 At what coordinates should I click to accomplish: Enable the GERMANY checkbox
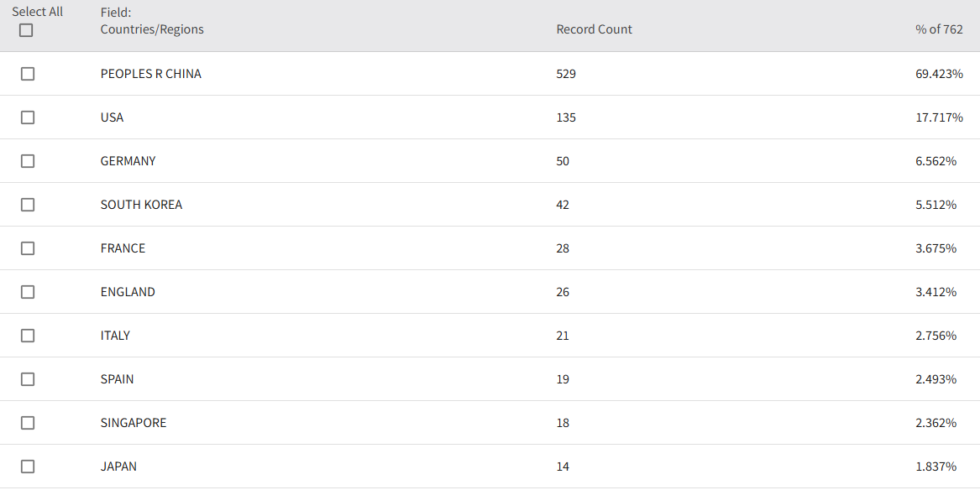(x=28, y=161)
